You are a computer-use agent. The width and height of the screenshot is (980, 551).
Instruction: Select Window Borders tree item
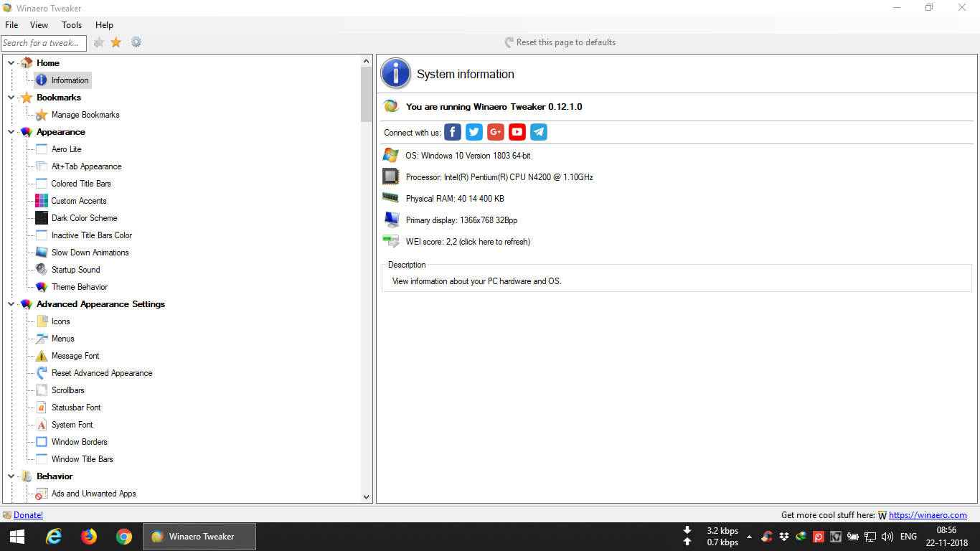pyautogui.click(x=80, y=442)
